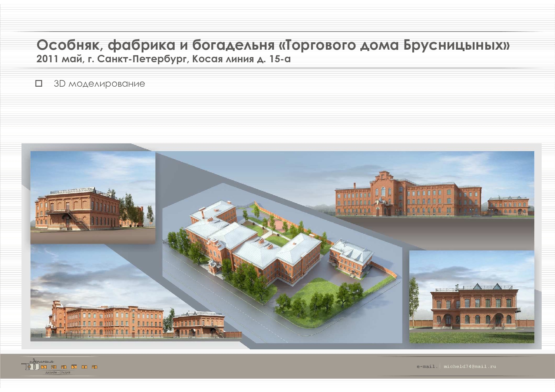The image size is (555, 392).
Task: Click the "3D моделирование" text
Action: coord(99,84)
